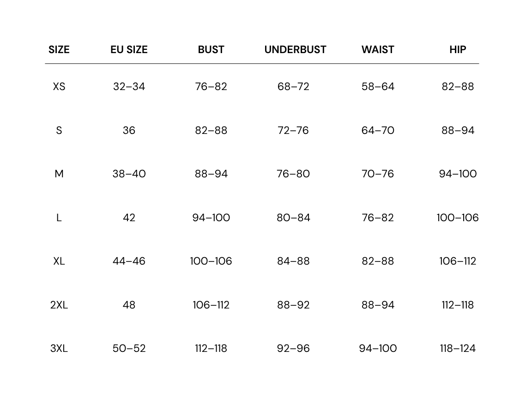Select the 2XL size row label
The height and width of the screenshot is (399, 532).
[59, 305]
